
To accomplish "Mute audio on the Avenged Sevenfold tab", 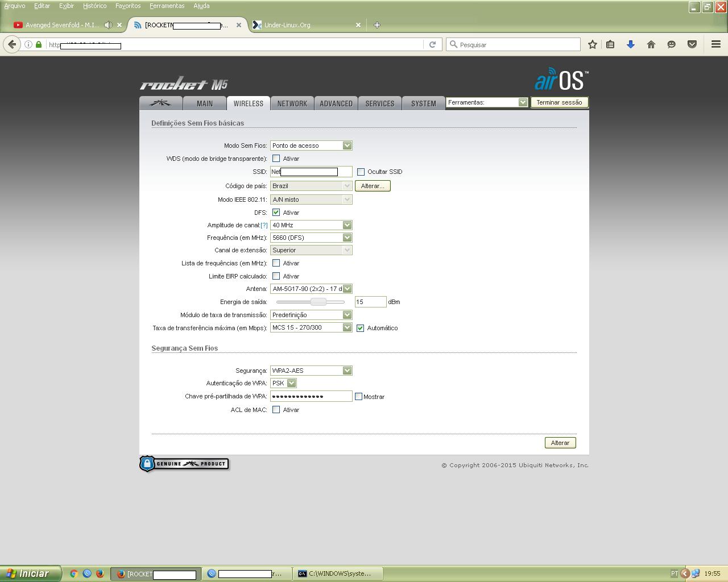I will [x=108, y=25].
